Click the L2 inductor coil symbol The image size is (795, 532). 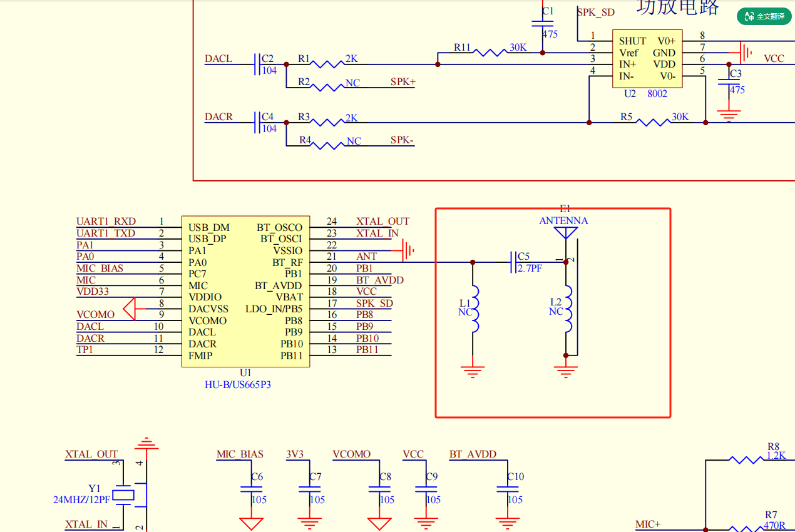point(568,309)
